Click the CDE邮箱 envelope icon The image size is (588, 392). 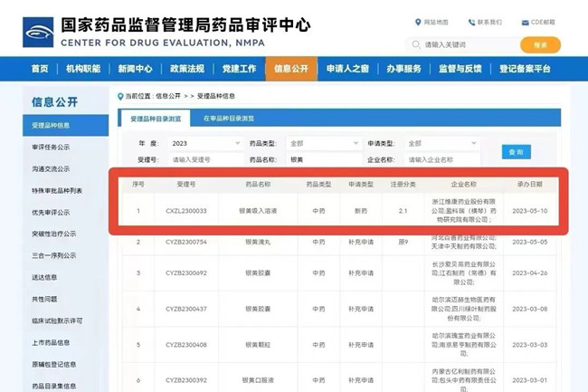pos(526,23)
